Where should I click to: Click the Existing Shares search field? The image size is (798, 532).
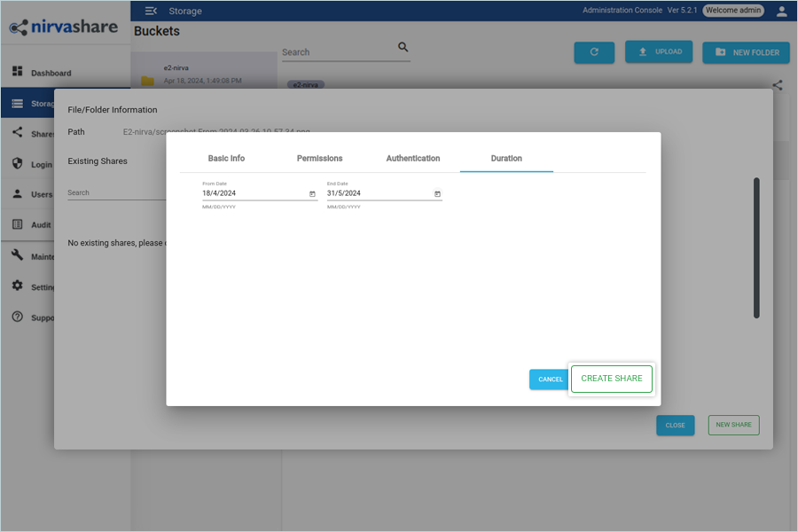click(x=116, y=193)
